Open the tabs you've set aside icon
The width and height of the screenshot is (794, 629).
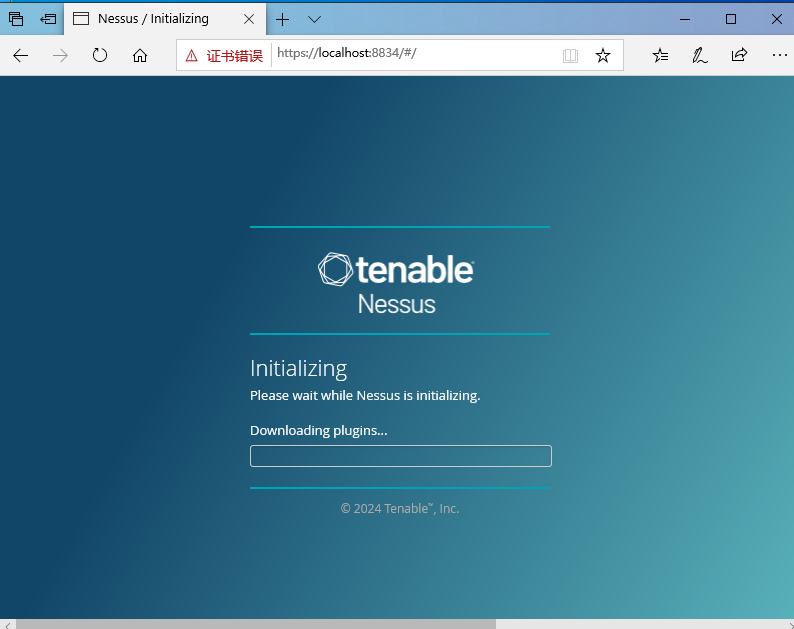[x=16, y=19]
